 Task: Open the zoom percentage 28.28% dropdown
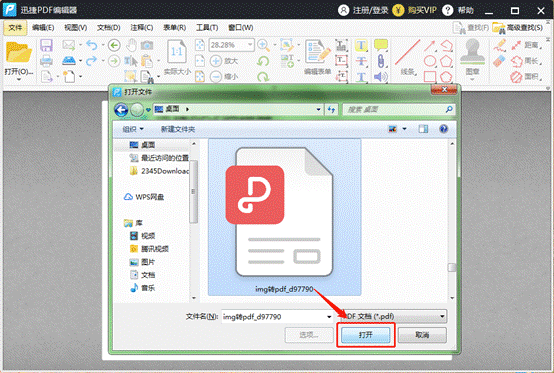point(250,45)
